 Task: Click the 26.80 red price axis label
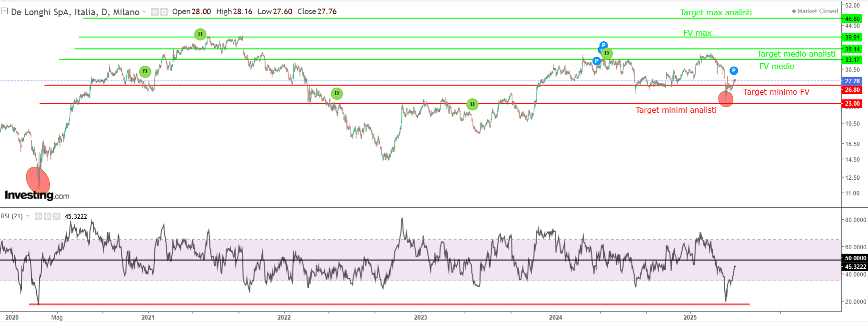pyautogui.click(x=852, y=90)
